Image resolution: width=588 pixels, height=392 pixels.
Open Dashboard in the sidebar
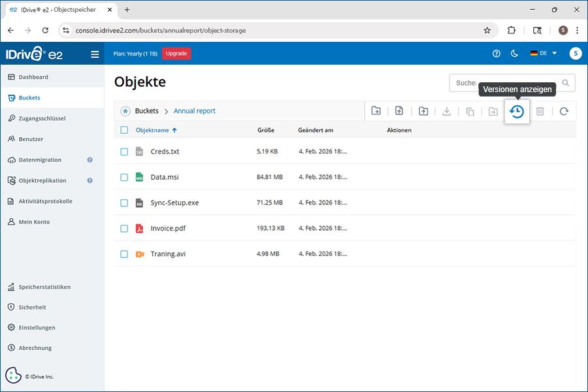coord(33,77)
